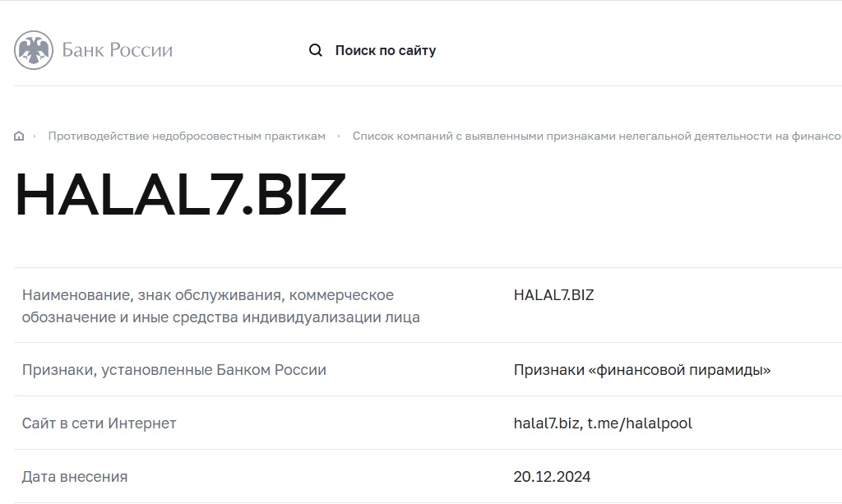
Task: Click the first breadcrumb arrow separator
Action: 35,136
